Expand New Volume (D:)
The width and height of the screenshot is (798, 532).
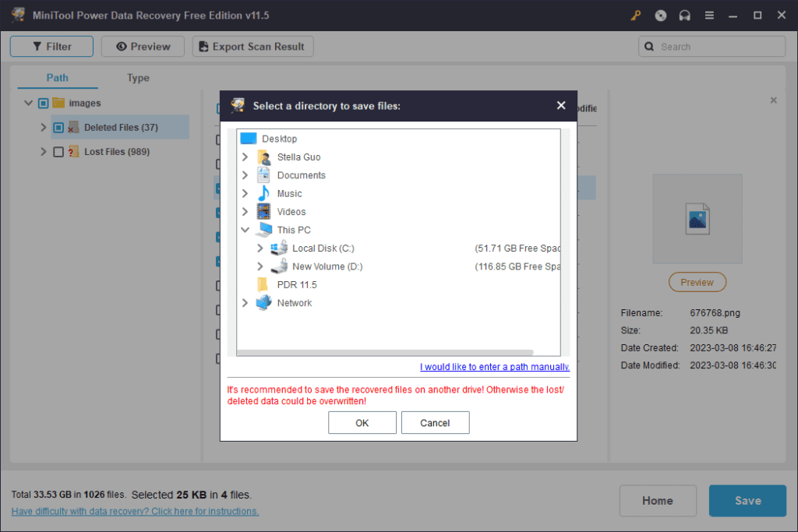click(x=260, y=266)
